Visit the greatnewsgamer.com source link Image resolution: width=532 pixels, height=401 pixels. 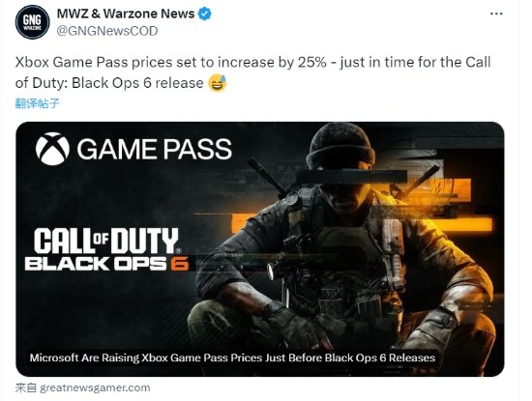pyautogui.click(x=95, y=387)
